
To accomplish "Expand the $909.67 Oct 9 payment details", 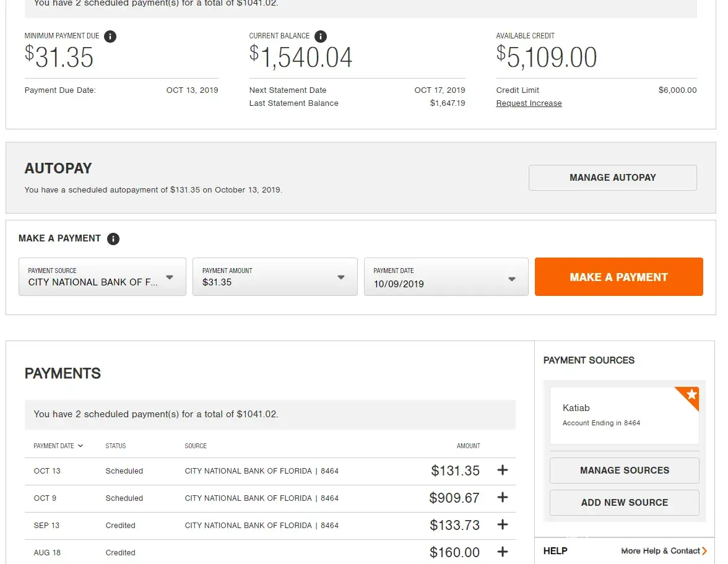I will [x=502, y=498].
